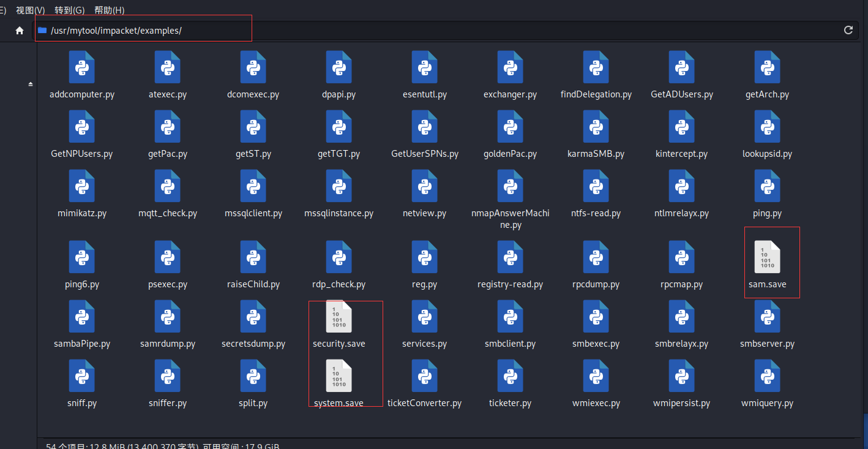
Task: Click the reg.py file name
Action: pos(425,285)
